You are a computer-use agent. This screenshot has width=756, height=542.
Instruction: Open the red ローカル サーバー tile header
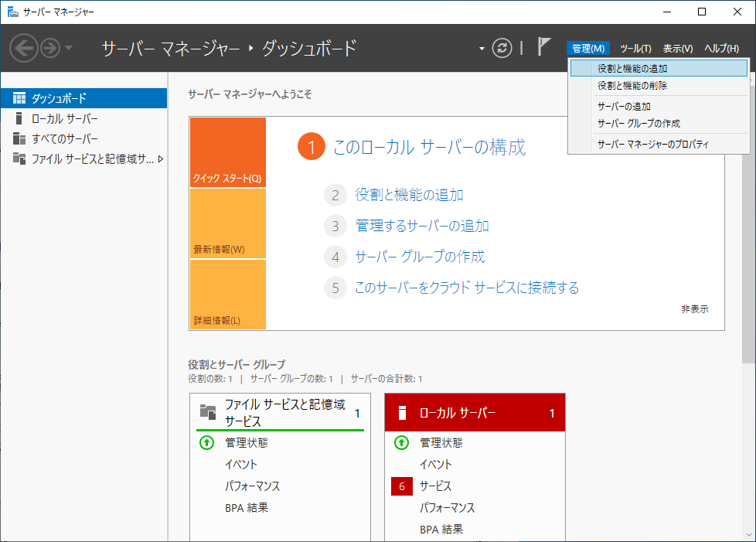click(x=475, y=412)
